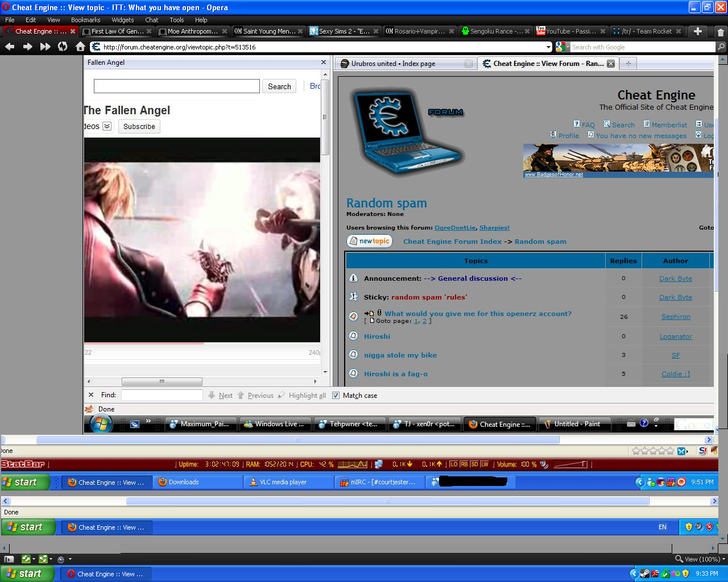Click the Find text field
The width and height of the screenshot is (728, 582).
point(162,395)
